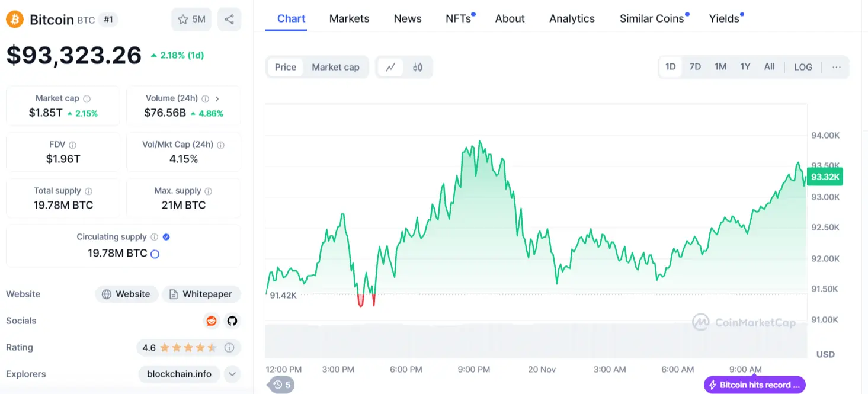Viewport: 868px width, 394px height.
Task: Click the BTC ticker symbol text
Action: [86, 20]
